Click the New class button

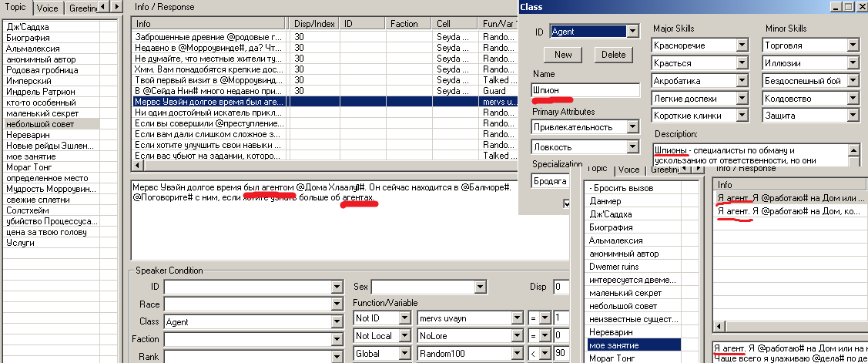pos(562,55)
